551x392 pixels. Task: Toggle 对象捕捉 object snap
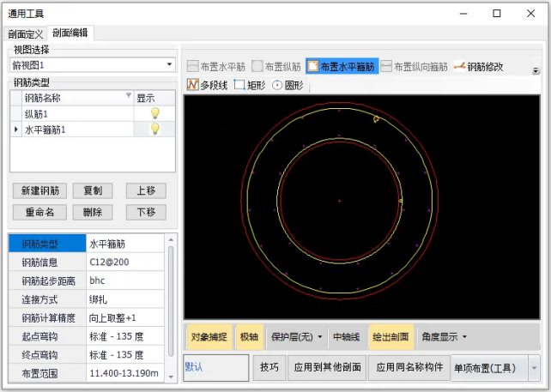209,336
